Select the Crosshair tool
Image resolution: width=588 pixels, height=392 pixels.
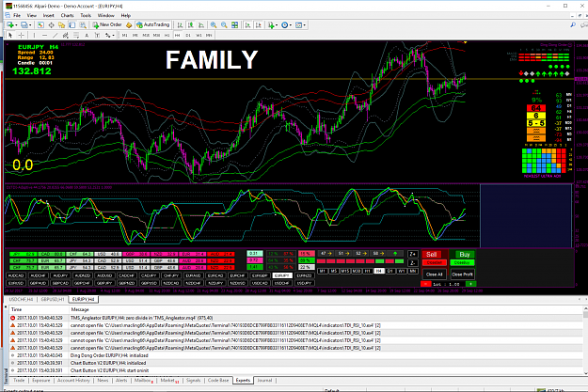(22, 35)
